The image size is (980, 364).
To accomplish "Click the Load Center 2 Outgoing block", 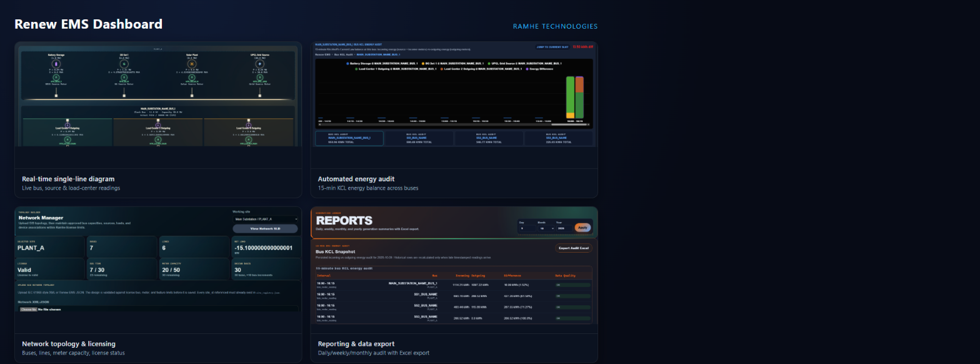I will (158, 133).
